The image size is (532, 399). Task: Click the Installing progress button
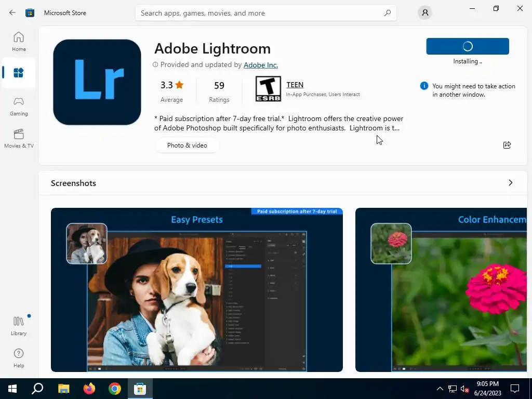[468, 46]
